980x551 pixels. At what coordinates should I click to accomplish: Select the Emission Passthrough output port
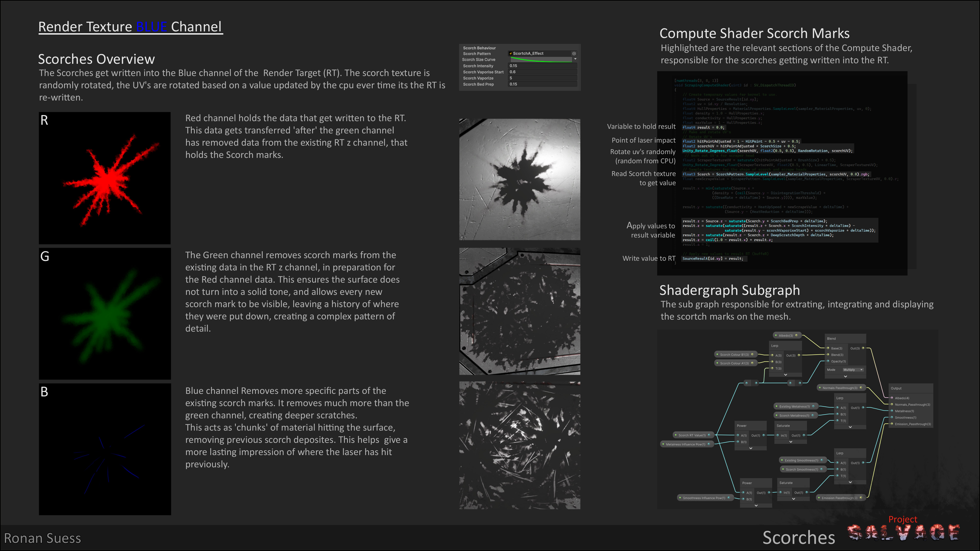click(x=861, y=498)
